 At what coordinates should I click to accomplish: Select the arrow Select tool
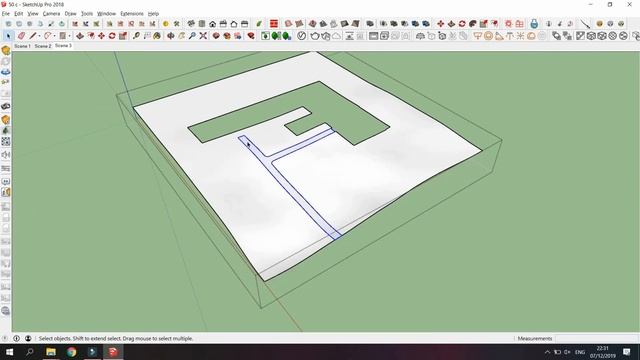click(x=8, y=36)
